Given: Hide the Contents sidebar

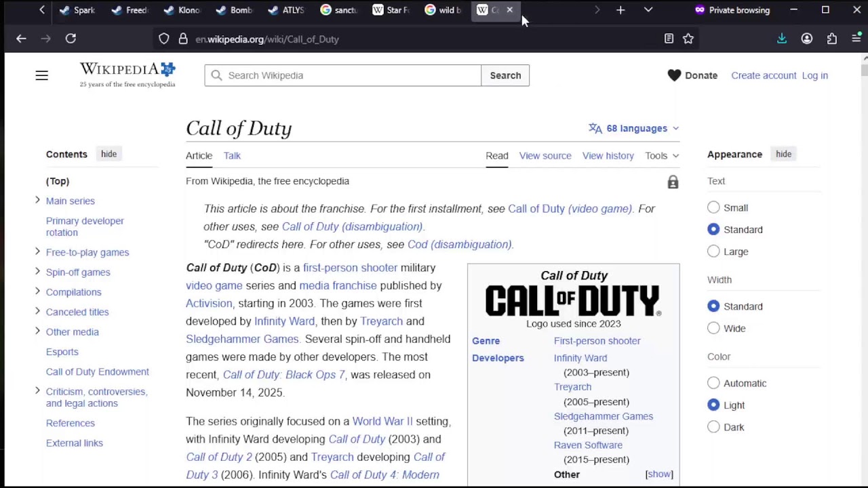Looking at the screenshot, I should click(108, 154).
